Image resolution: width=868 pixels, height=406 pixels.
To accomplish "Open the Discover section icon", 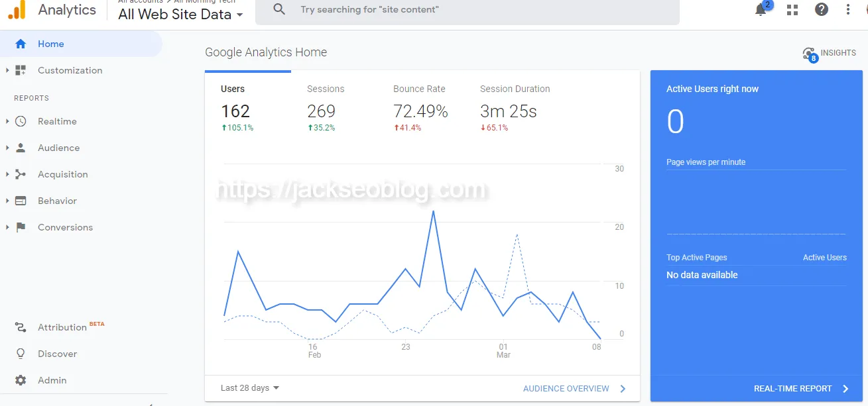I will pyautogui.click(x=21, y=354).
